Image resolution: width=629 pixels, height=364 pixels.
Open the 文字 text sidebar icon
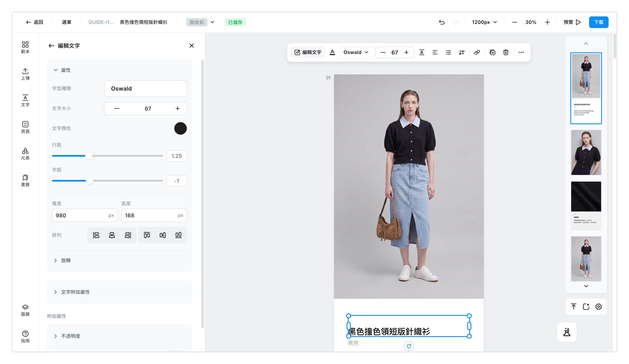25,101
